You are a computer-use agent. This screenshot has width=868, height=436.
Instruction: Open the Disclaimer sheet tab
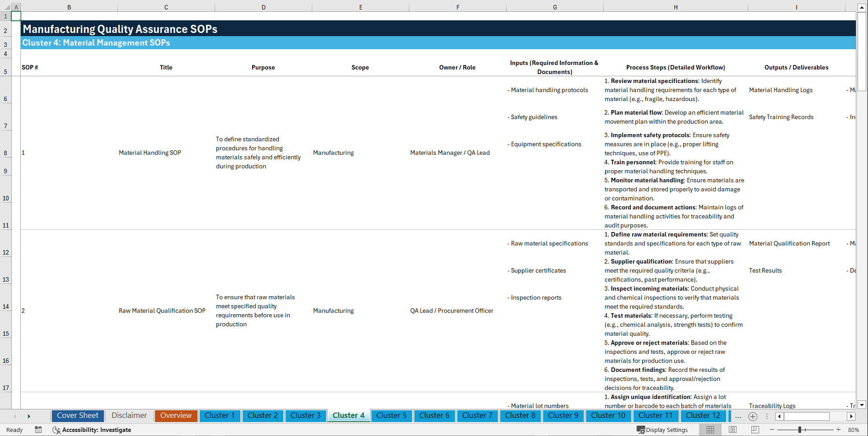tap(129, 416)
